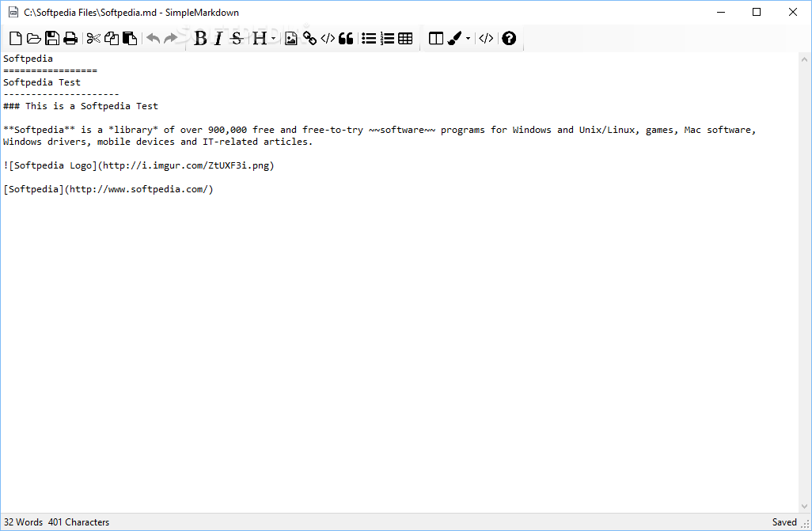Click the 'Softpedia Test' line
The width and height of the screenshot is (812, 531).
pyautogui.click(x=42, y=82)
